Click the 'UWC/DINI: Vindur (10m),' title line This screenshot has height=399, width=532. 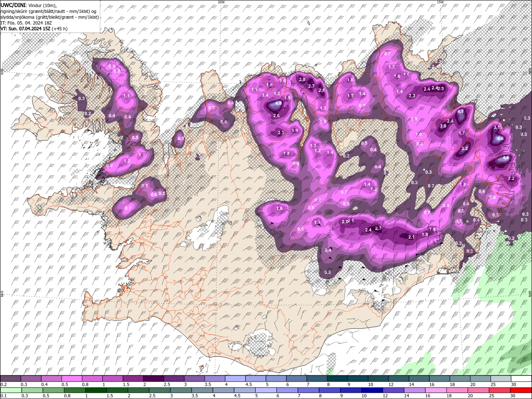click(28, 5)
